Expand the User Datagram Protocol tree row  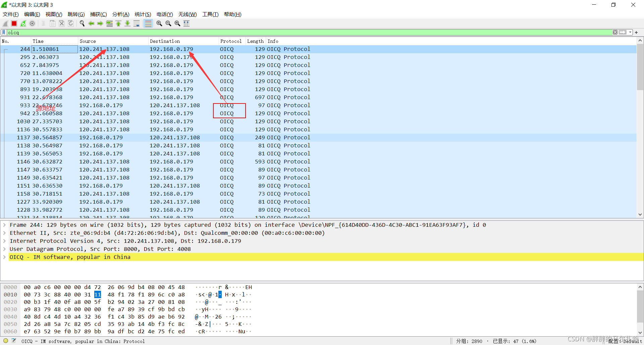click(x=4, y=249)
